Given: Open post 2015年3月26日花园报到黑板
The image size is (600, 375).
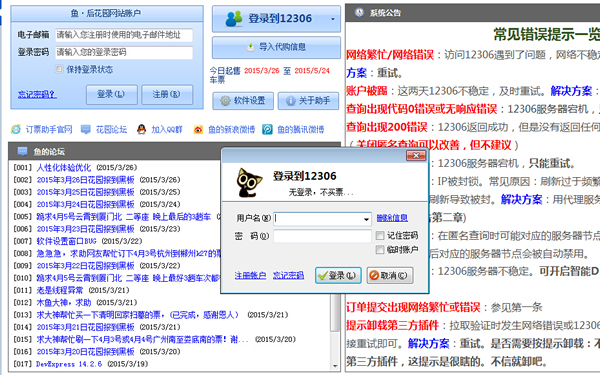Looking at the screenshot, I should tap(85, 180).
